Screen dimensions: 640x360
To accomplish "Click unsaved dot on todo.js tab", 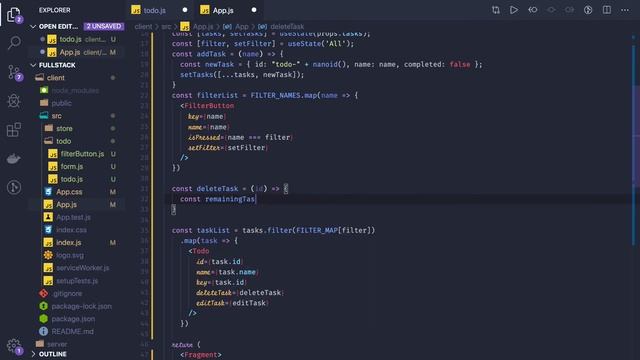I will [x=185, y=10].
